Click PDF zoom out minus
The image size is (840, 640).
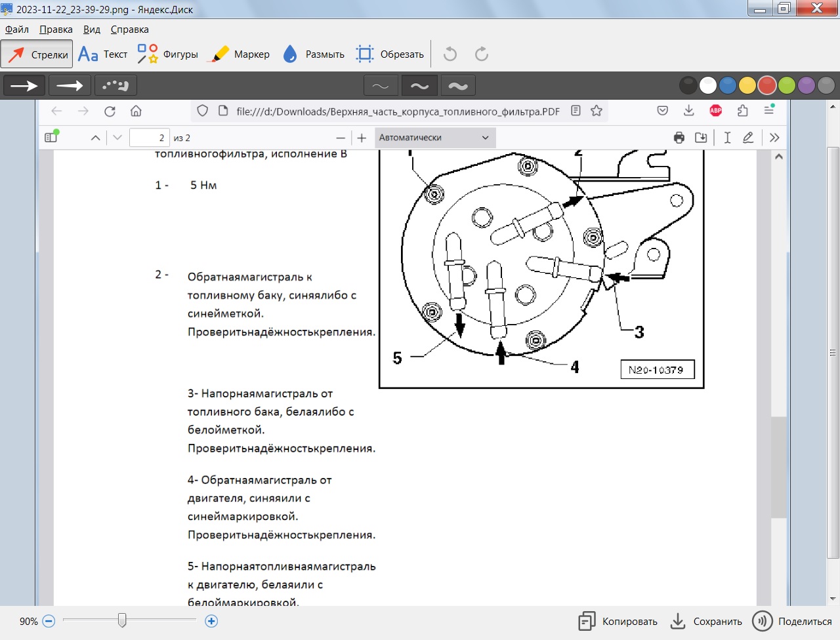point(341,138)
